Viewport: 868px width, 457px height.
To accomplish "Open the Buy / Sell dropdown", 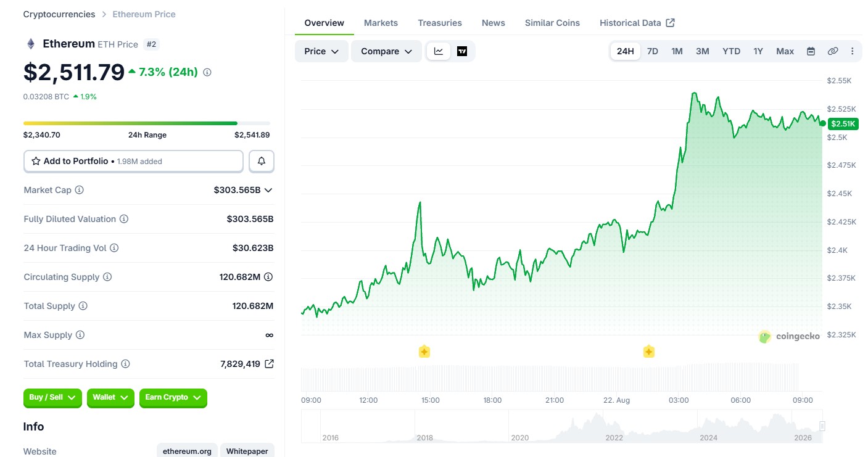I will pos(52,398).
